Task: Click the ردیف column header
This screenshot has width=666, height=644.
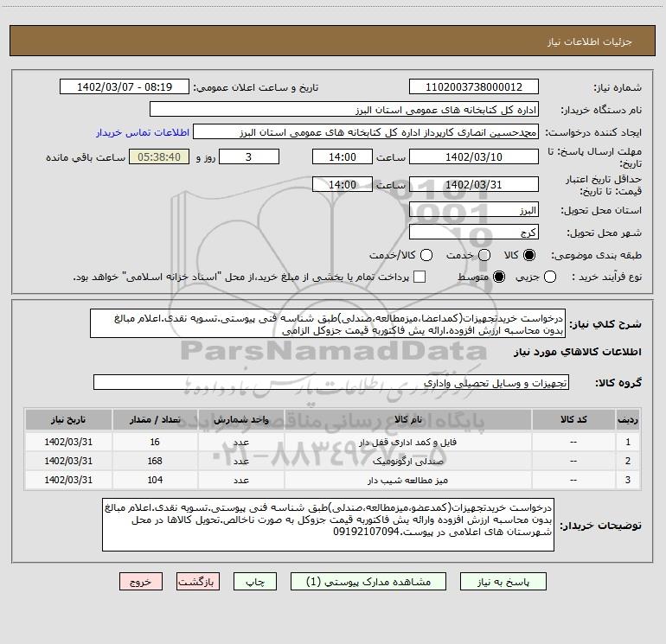Action: point(628,420)
